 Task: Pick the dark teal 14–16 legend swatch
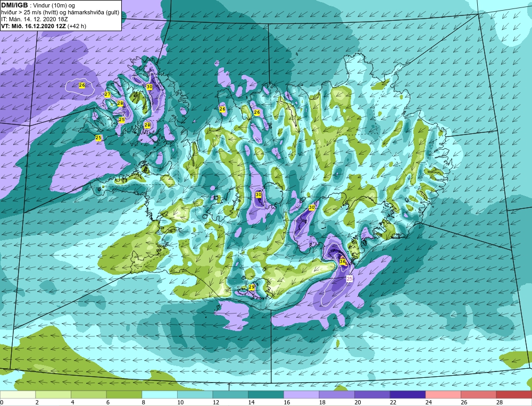(265, 394)
